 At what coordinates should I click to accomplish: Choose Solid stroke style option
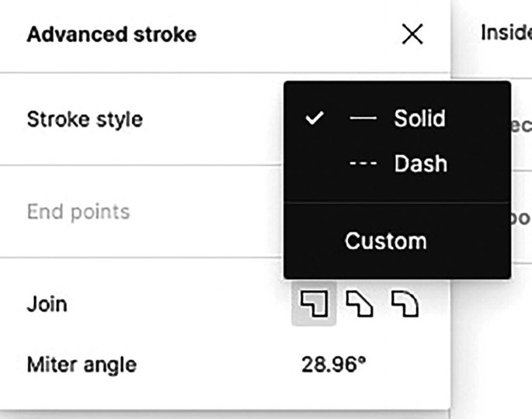tap(419, 119)
